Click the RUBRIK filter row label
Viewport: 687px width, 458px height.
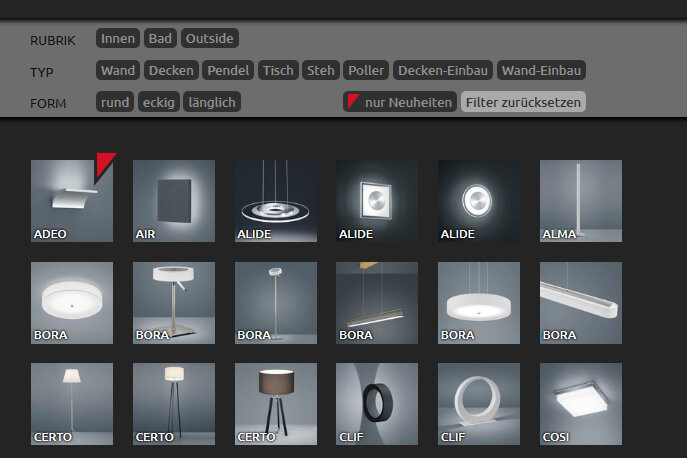tap(53, 40)
